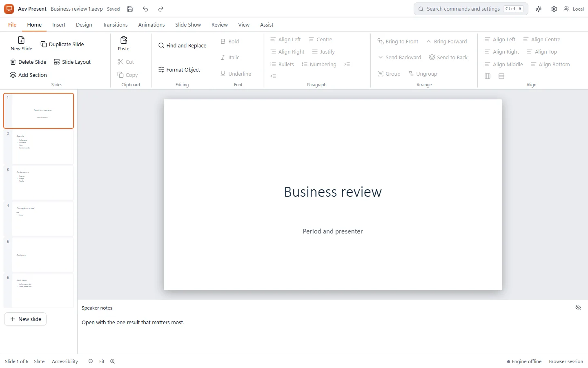The width and height of the screenshot is (588, 368).
Task: Click Add Section
Action: coord(28,75)
